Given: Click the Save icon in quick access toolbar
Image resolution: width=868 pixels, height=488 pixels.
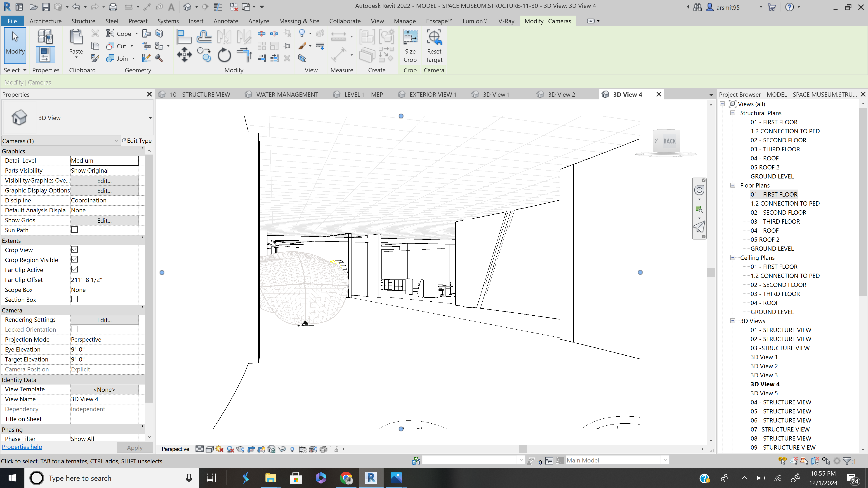Looking at the screenshot, I should pos(45,7).
